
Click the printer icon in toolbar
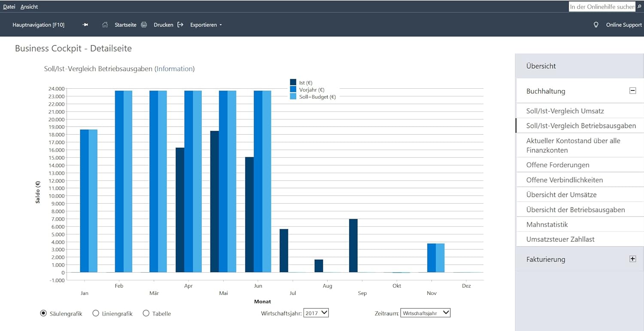(144, 25)
